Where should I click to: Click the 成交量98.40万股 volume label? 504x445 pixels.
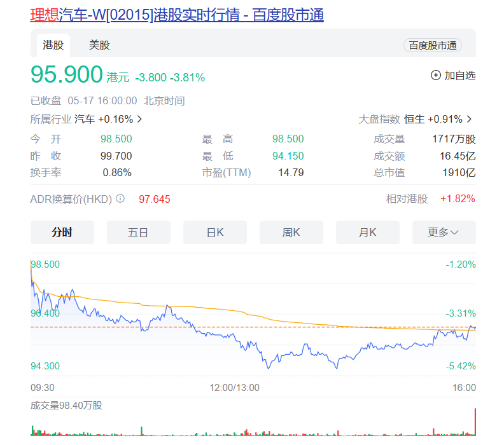[x=66, y=405]
